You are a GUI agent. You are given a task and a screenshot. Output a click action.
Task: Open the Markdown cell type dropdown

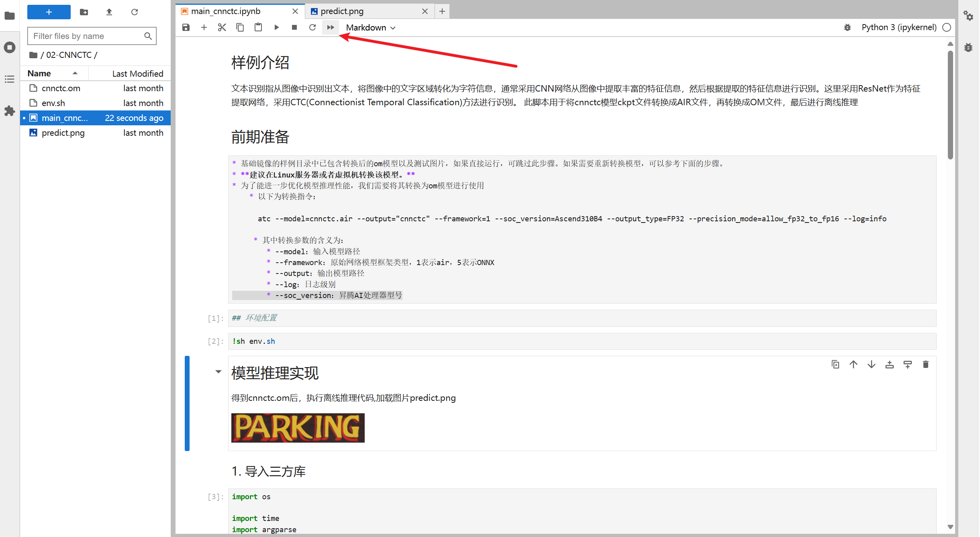pyautogui.click(x=370, y=27)
